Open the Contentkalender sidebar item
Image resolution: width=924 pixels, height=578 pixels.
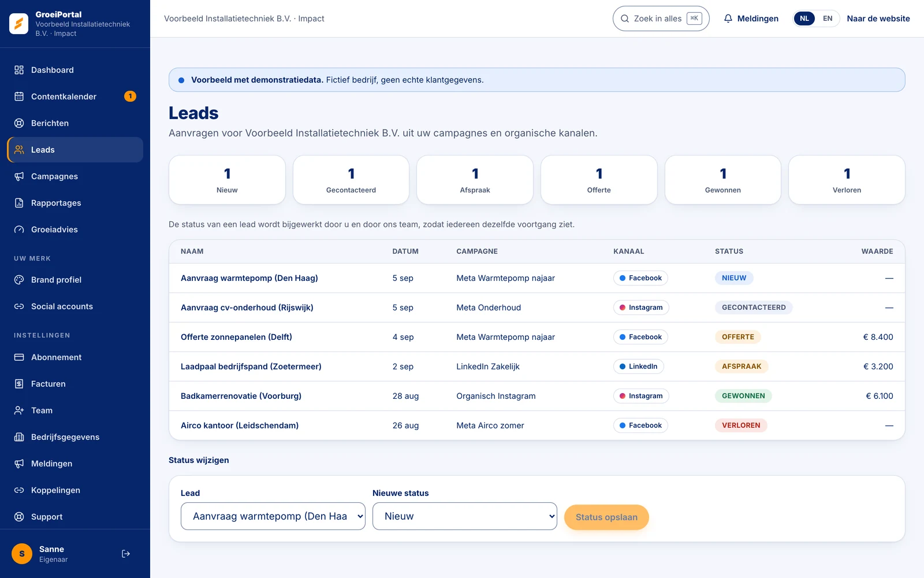pyautogui.click(x=75, y=97)
